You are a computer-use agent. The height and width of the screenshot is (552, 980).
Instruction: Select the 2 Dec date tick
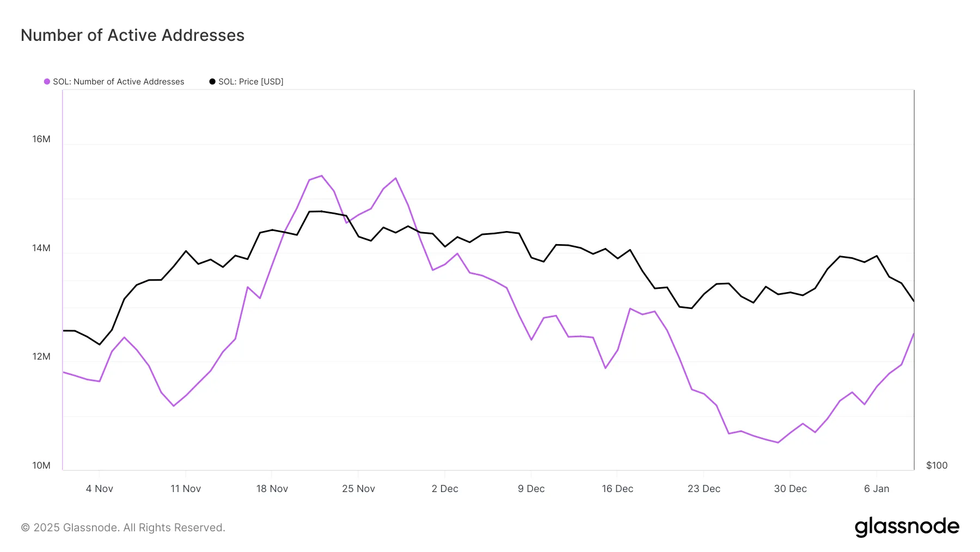coord(445,489)
